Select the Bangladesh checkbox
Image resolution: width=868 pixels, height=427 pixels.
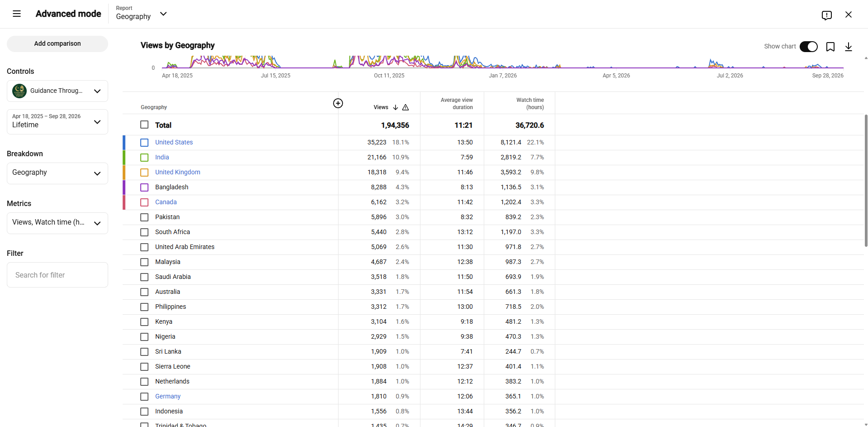click(x=144, y=187)
